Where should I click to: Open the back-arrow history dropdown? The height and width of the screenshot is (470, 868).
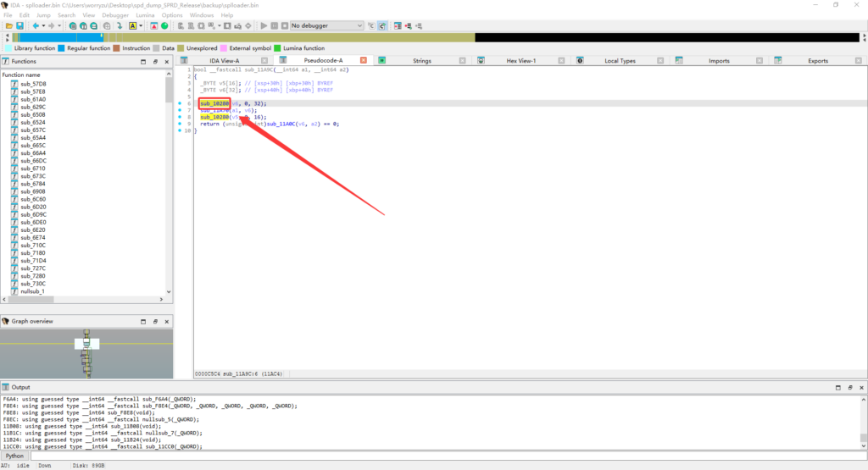[x=43, y=26]
